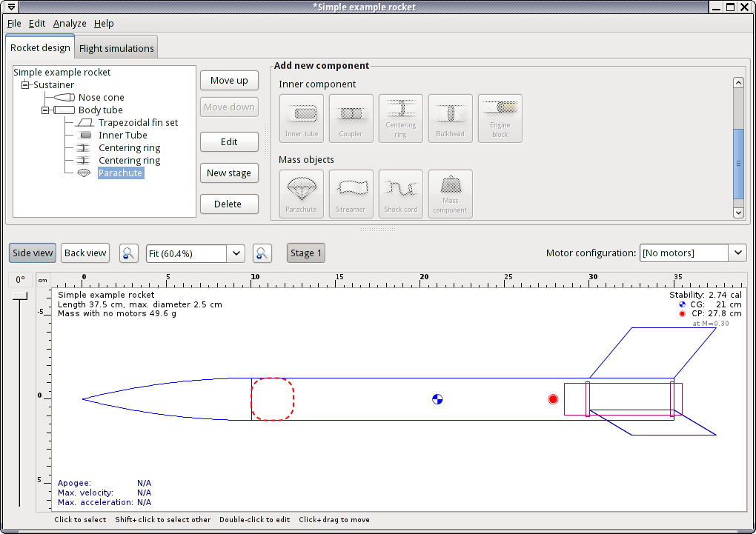Image resolution: width=756 pixels, height=534 pixels.
Task: Toggle Stage 1 visibility button
Action: point(305,253)
